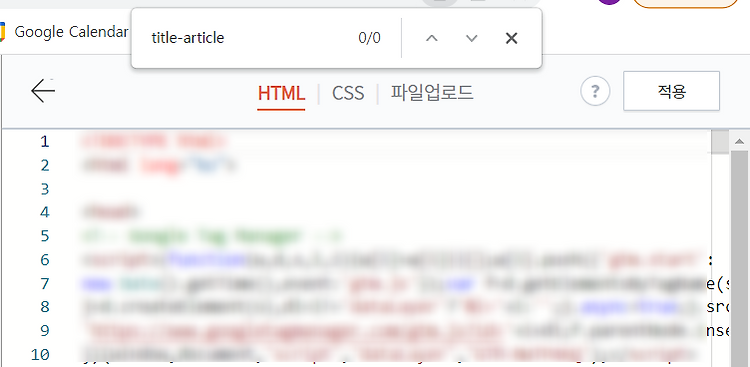Close the find bar

click(x=511, y=38)
